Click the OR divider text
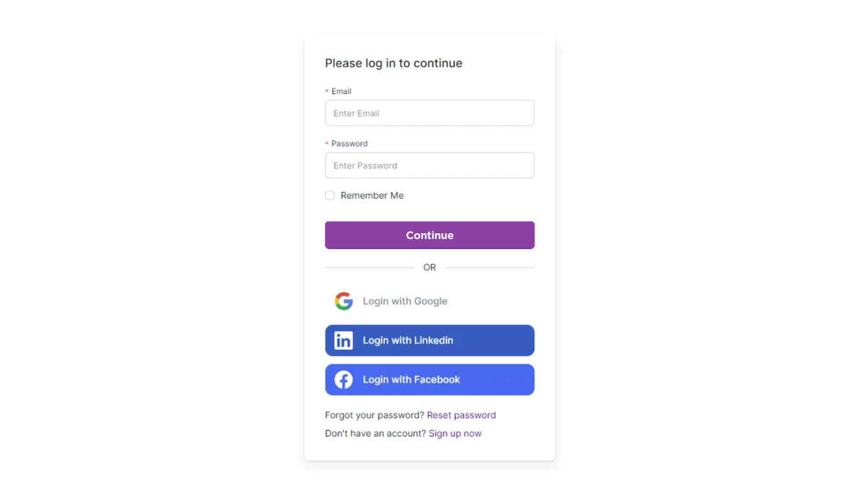This screenshot has width=868, height=488. 430,267
